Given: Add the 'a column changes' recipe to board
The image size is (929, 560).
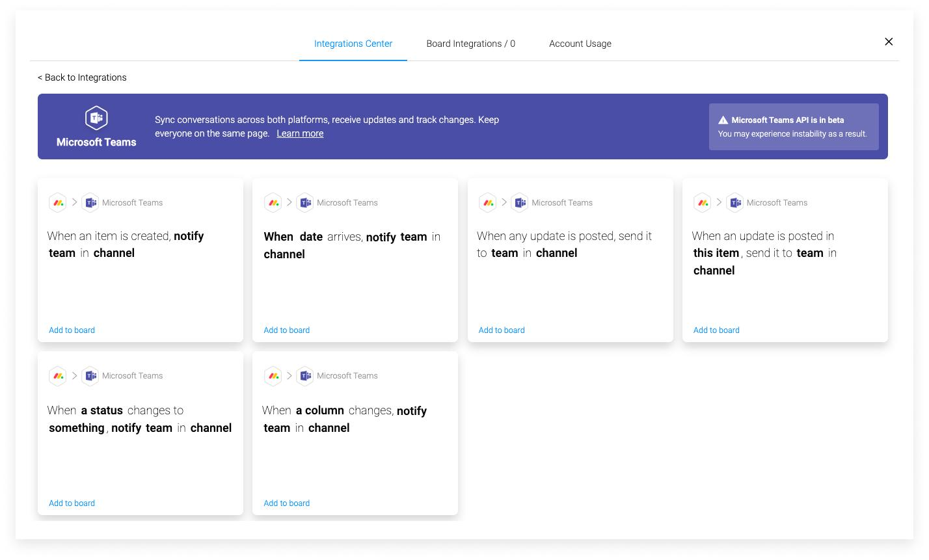Looking at the screenshot, I should [x=286, y=503].
